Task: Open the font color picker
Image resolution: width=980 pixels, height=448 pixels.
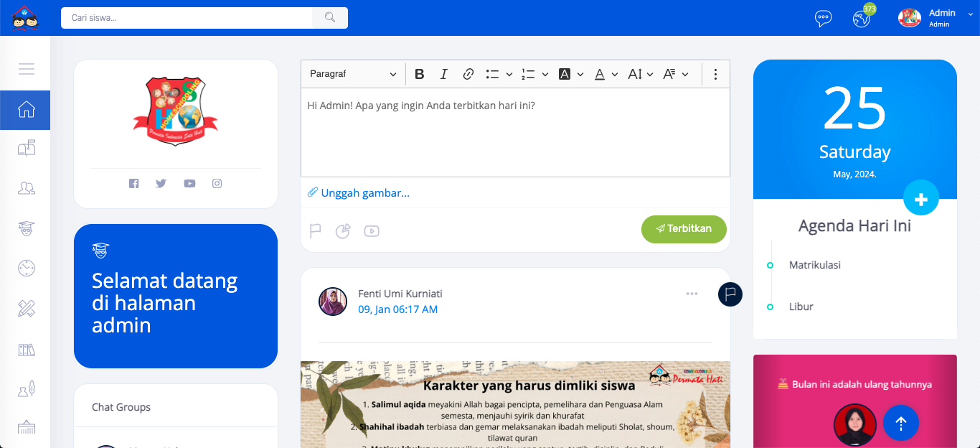Action: coord(606,74)
